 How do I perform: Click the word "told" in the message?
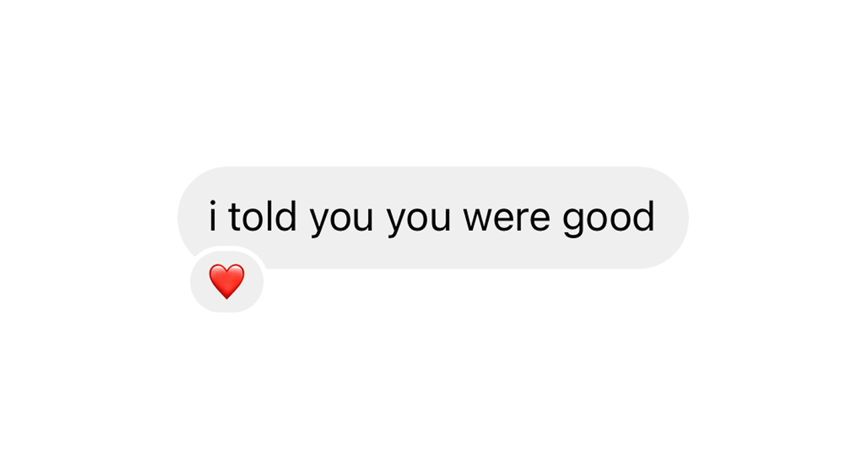click(263, 216)
